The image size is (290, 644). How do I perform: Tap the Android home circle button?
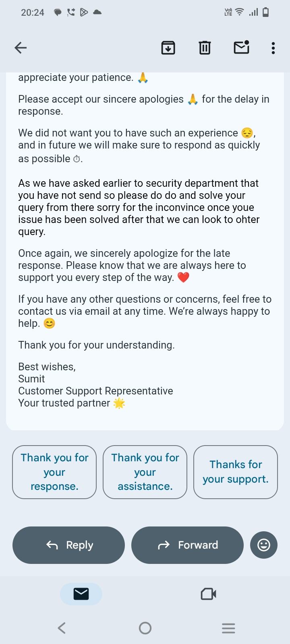145,628
